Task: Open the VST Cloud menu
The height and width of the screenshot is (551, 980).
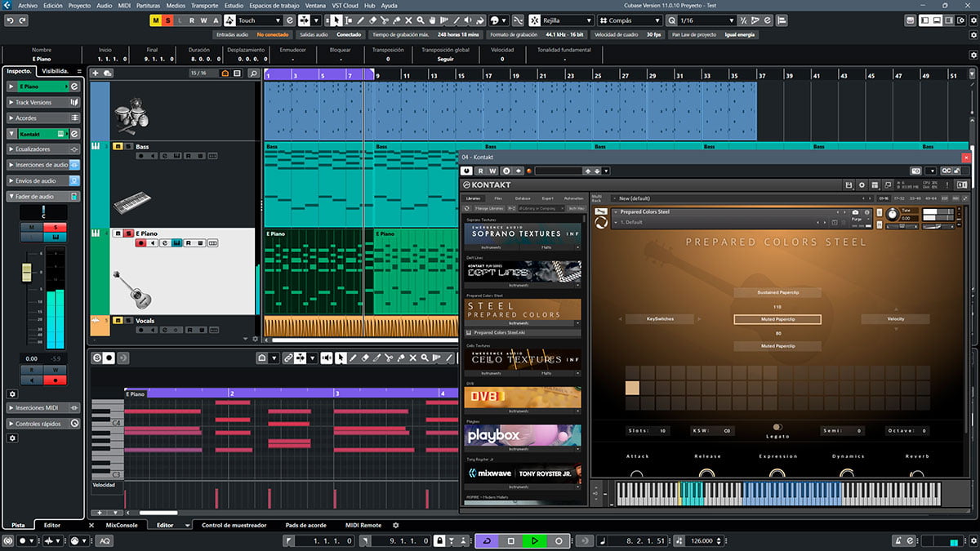Action: tap(345, 5)
